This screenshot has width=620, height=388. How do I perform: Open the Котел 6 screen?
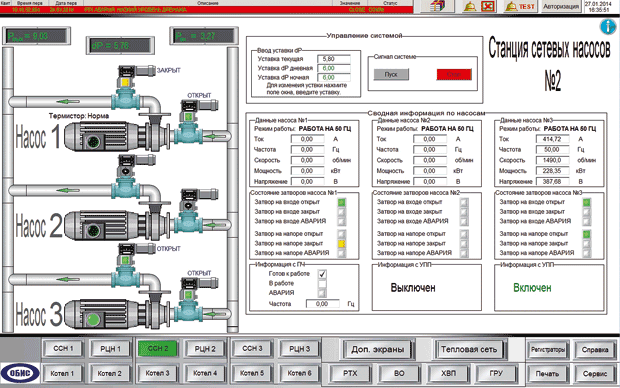[x=299, y=373]
